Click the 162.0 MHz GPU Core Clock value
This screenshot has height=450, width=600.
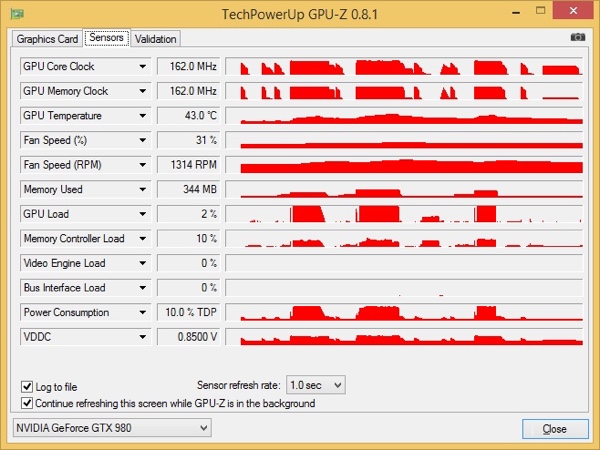(x=189, y=67)
